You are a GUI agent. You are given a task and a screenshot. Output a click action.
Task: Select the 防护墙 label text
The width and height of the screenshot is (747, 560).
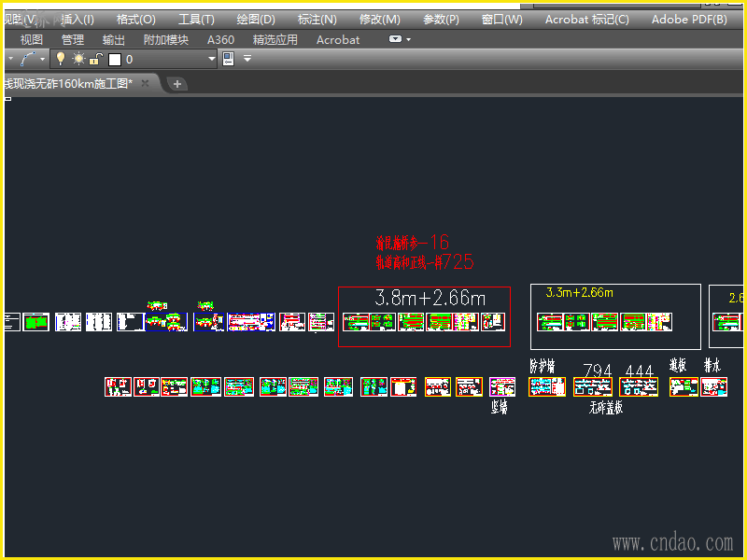(x=543, y=366)
